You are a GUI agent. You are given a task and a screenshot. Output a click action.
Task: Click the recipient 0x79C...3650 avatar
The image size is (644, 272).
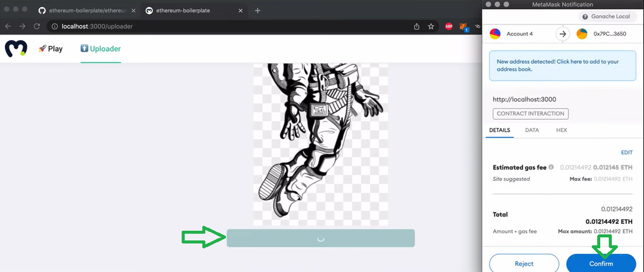(x=582, y=34)
